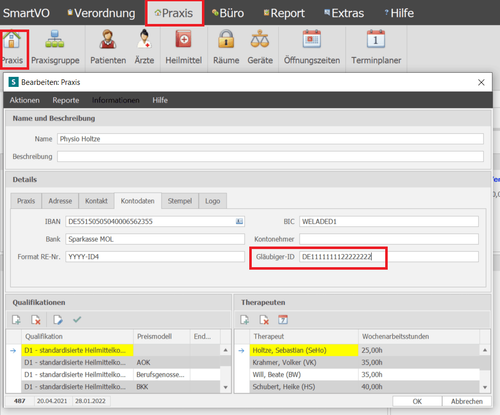Open the Büro main menu

point(228,13)
